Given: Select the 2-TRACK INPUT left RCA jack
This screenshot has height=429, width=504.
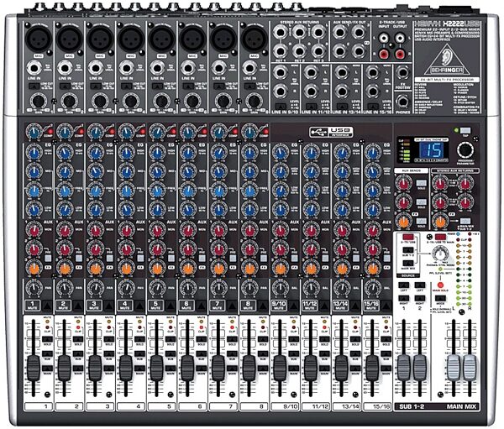Looking at the screenshot, I should 384,39.
